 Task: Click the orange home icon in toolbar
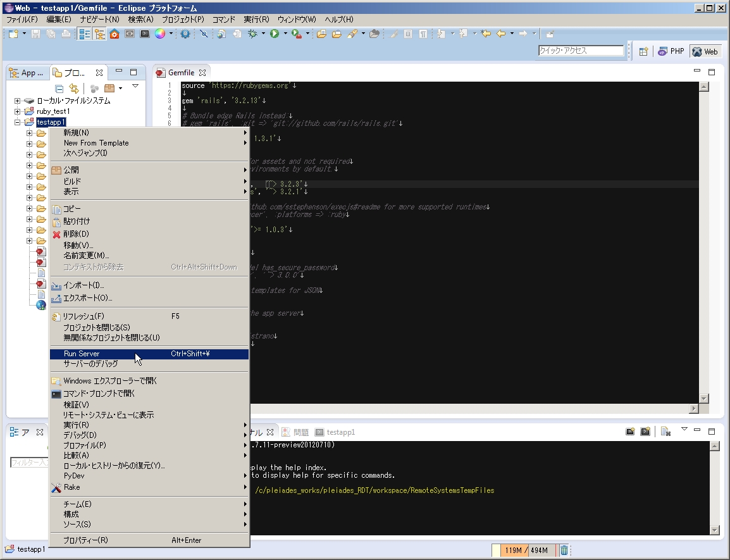(x=114, y=34)
